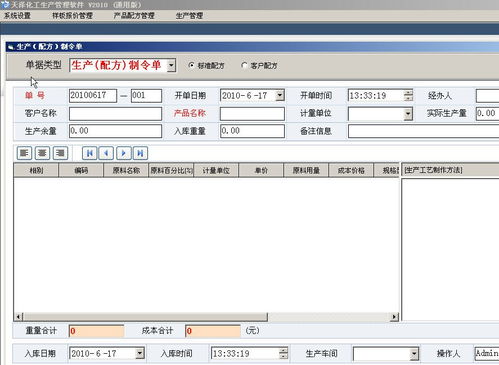This screenshot has height=365, width=499.
Task: Click the horizontal scrollbar right arrow
Action: pos(394,317)
